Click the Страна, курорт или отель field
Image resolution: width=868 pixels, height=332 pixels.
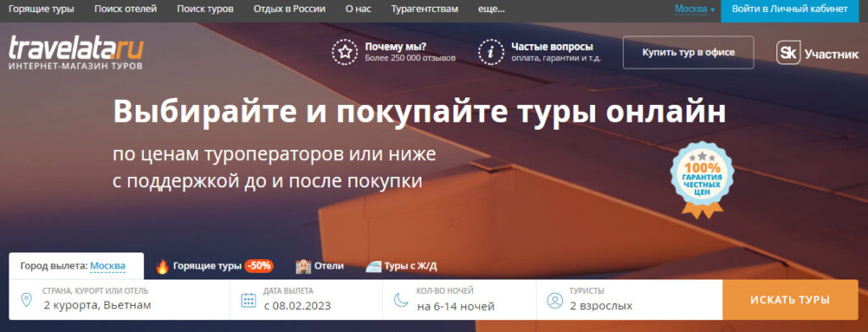tap(119, 300)
